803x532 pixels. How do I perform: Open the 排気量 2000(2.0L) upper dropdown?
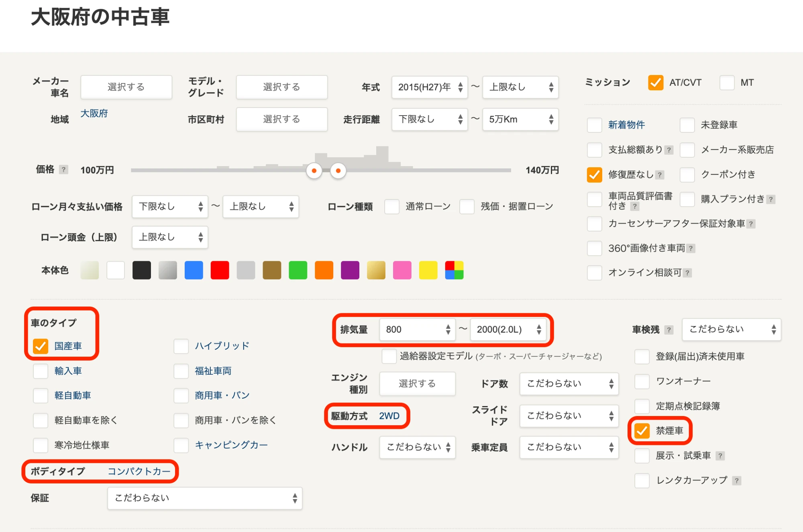pyautogui.click(x=508, y=329)
